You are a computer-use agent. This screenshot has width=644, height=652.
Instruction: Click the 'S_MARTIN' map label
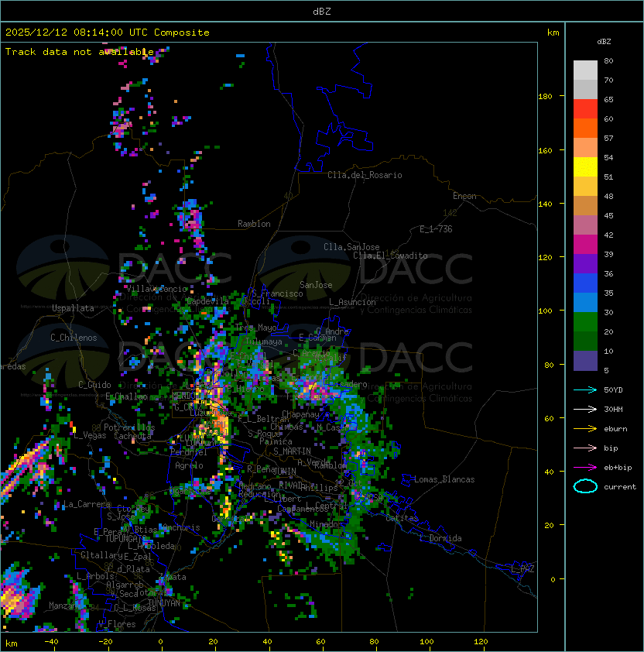coord(293,451)
